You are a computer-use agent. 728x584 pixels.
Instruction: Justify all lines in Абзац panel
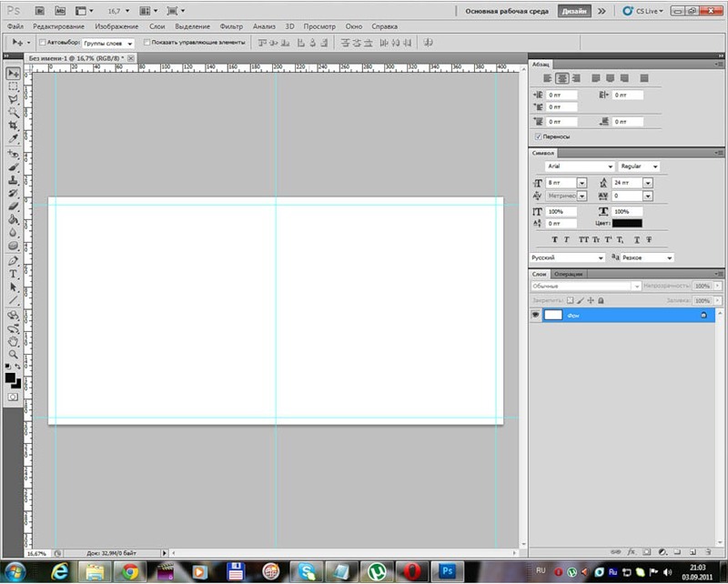point(643,78)
